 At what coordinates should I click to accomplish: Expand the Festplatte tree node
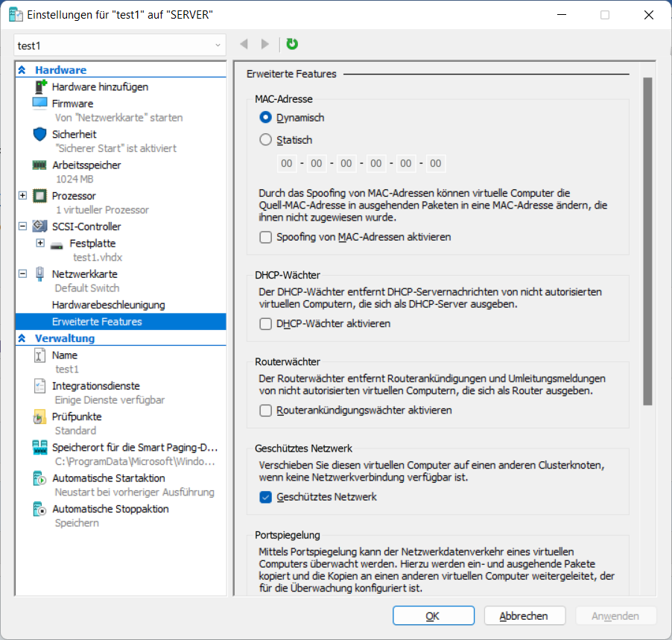(40, 243)
